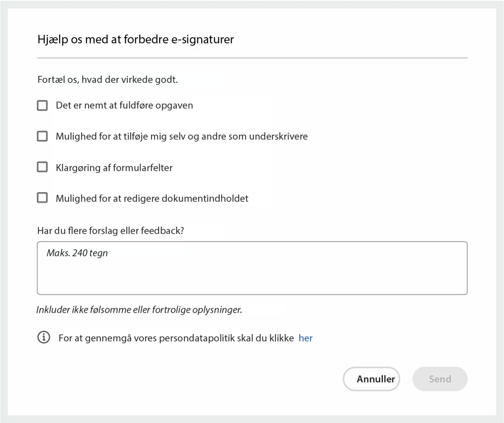The height and width of the screenshot is (423, 504).
Task: Click the info icon beside persondatapolitik text
Action: pos(44,337)
